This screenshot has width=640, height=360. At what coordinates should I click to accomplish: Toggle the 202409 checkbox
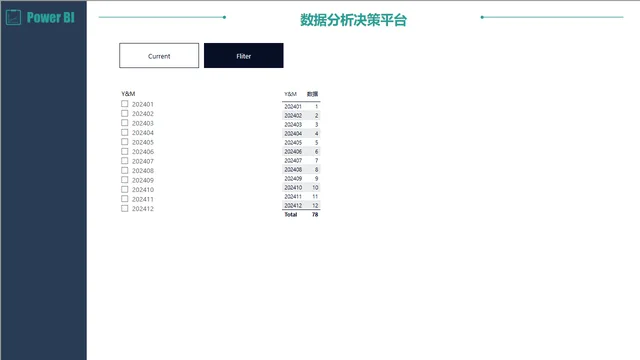[124, 180]
